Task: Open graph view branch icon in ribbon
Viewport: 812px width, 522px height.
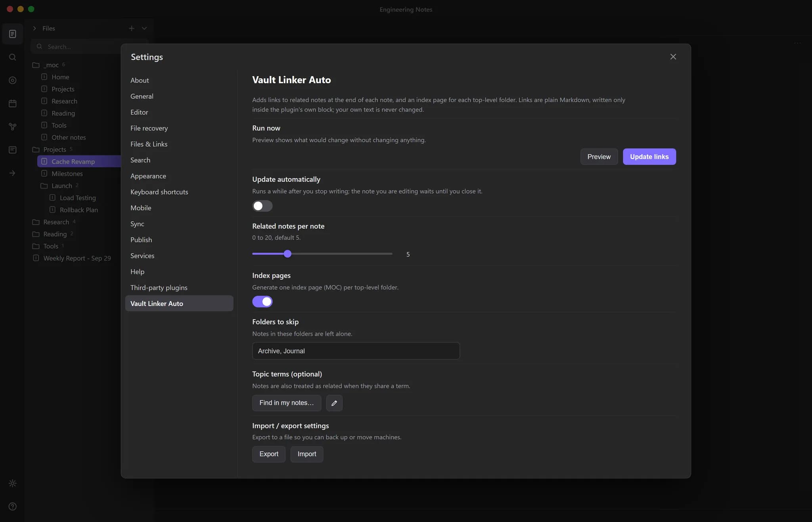Action: pyautogui.click(x=12, y=127)
